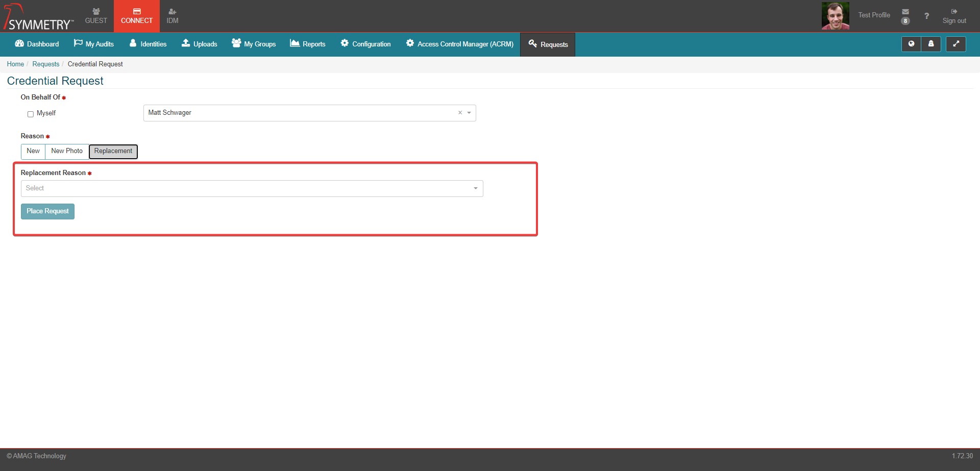Open My Audits menu item

94,44
